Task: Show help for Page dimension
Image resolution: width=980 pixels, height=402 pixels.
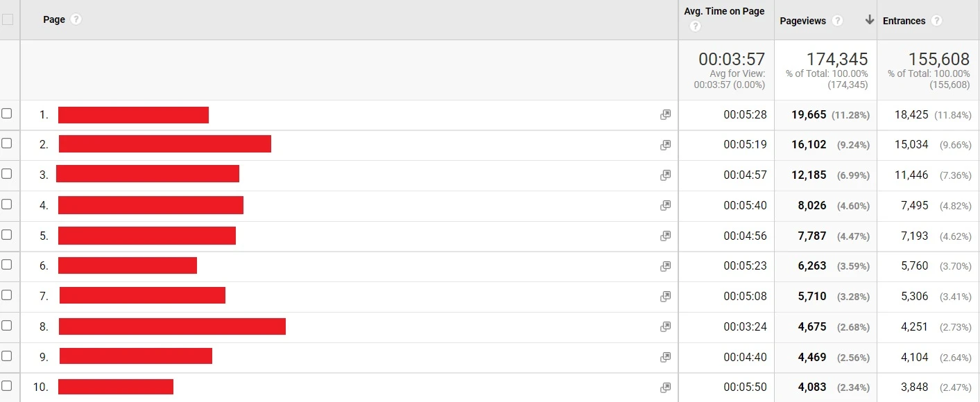Action: (x=76, y=19)
